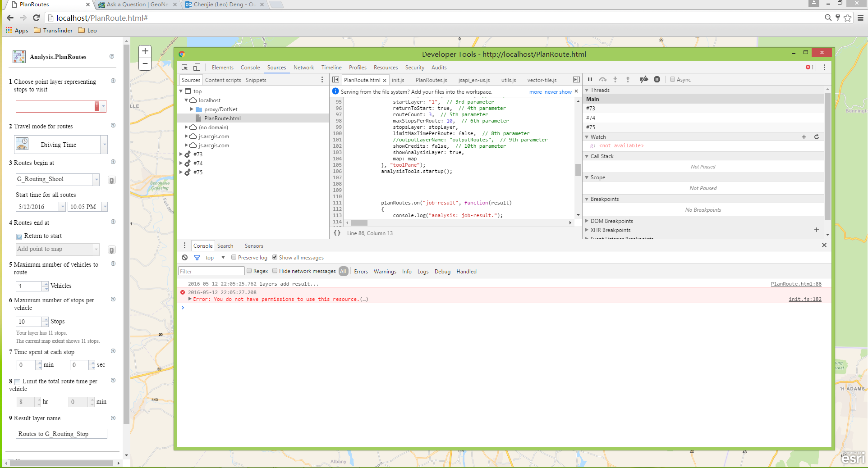The image size is (868, 468).
Task: Add a watch expression
Action: pyautogui.click(x=804, y=137)
